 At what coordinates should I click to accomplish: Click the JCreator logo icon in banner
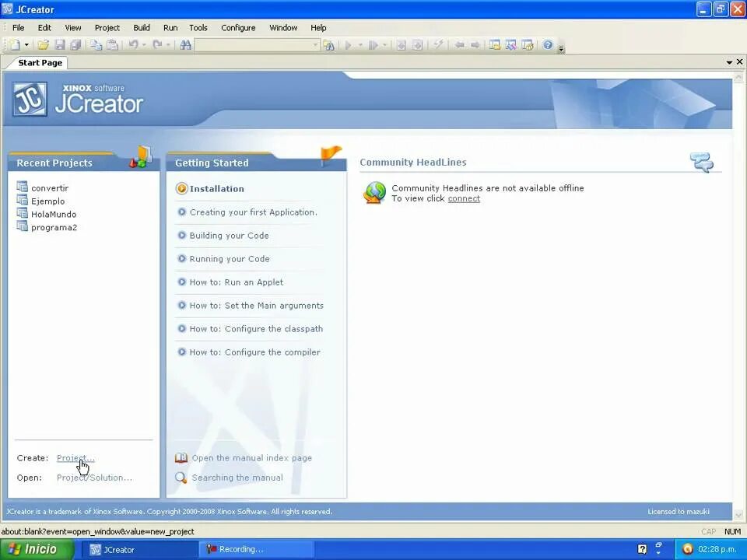[30, 99]
